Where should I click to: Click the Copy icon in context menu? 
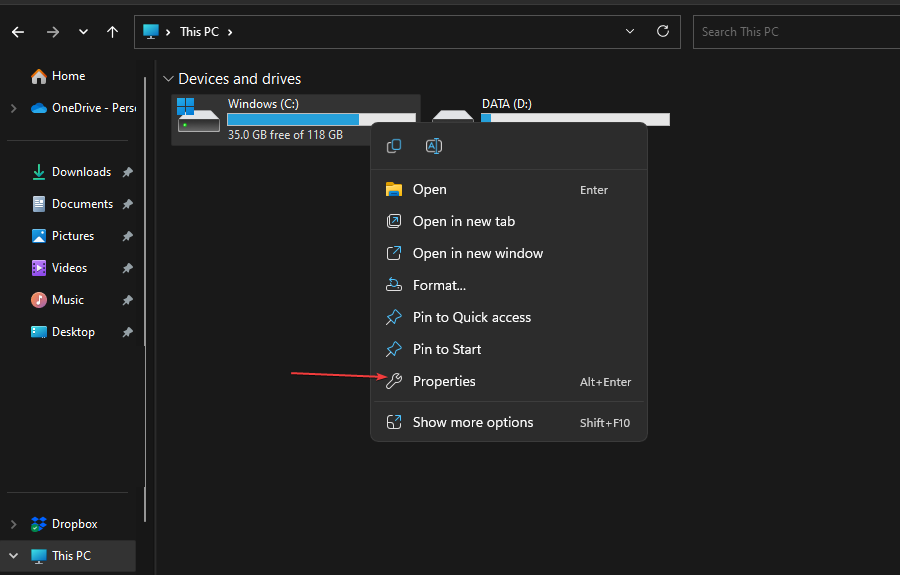394,146
